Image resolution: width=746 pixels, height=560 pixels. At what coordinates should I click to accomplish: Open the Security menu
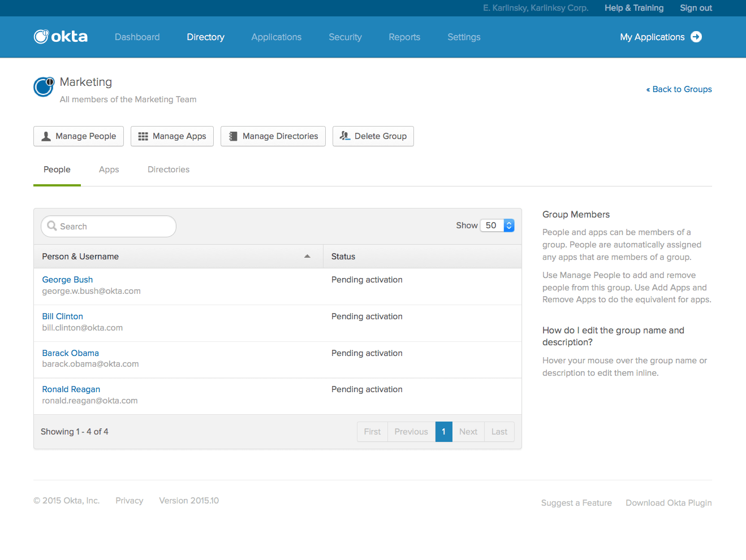point(345,37)
